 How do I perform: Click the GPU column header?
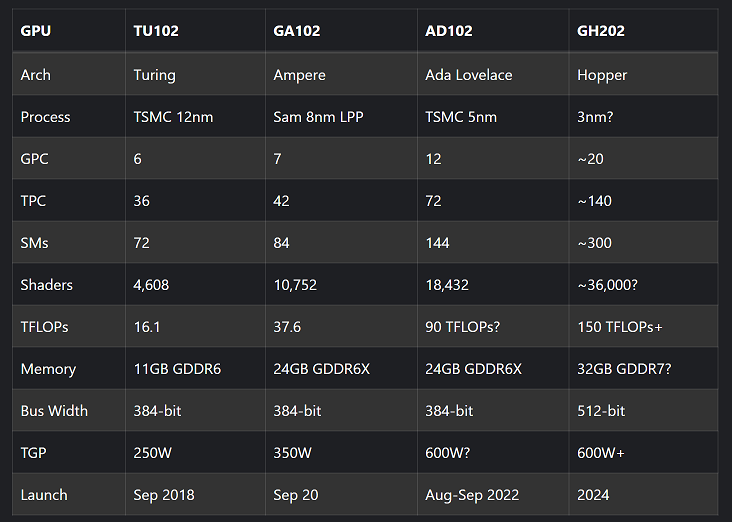coord(36,31)
